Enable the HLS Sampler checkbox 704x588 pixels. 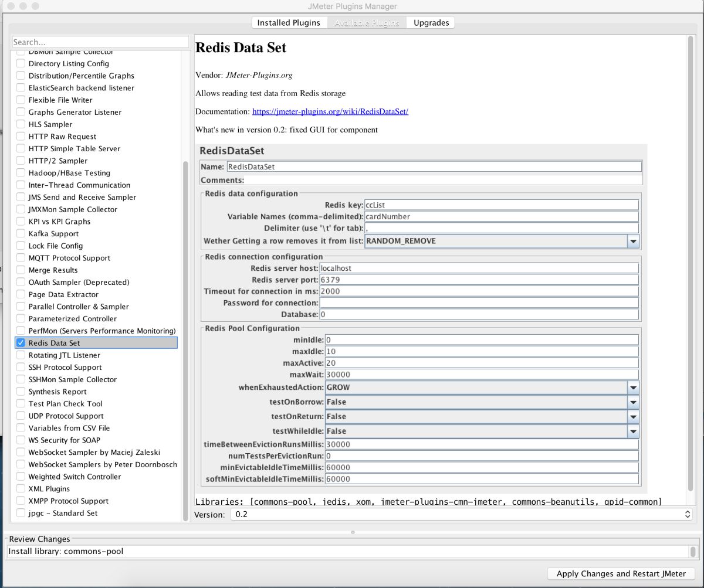21,124
